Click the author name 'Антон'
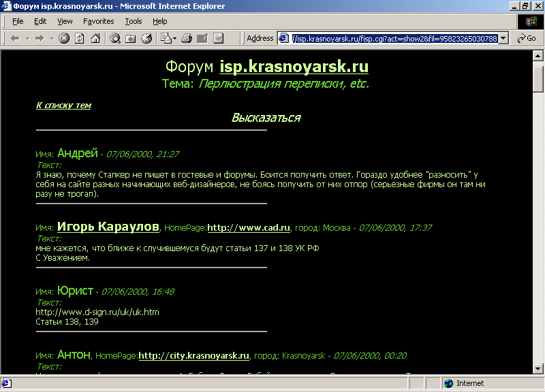 (74, 355)
